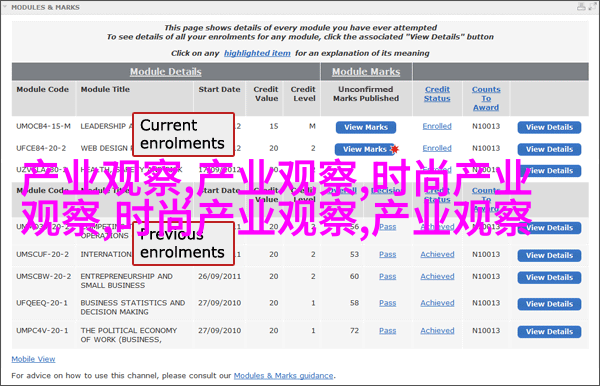This screenshot has width=600, height=386.
Task: Click the mark 72 for UMPC4V-20-1
Action: click(x=354, y=331)
